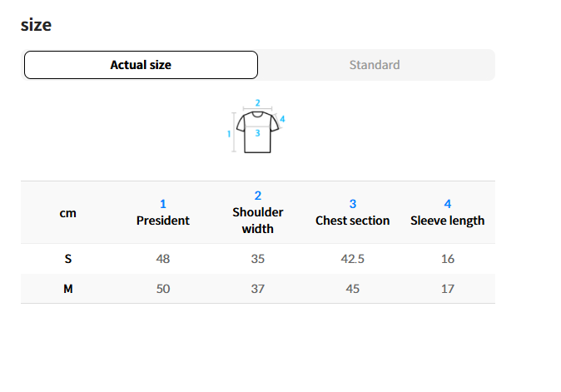This screenshot has height=392, width=561.
Task: Click the blue 1 above President
Action: 163,204
